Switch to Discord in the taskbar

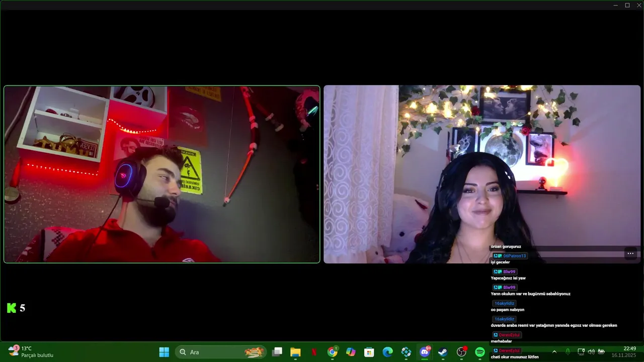pos(425,352)
